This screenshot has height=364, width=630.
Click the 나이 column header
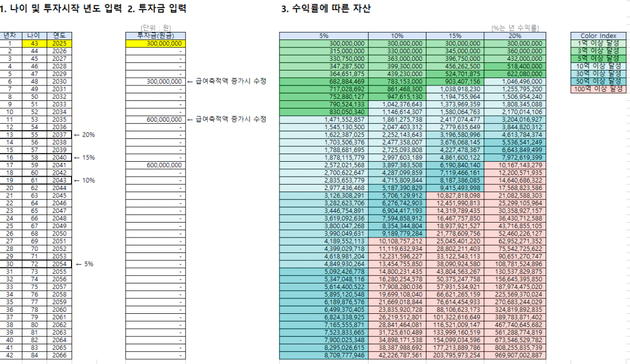(x=34, y=36)
